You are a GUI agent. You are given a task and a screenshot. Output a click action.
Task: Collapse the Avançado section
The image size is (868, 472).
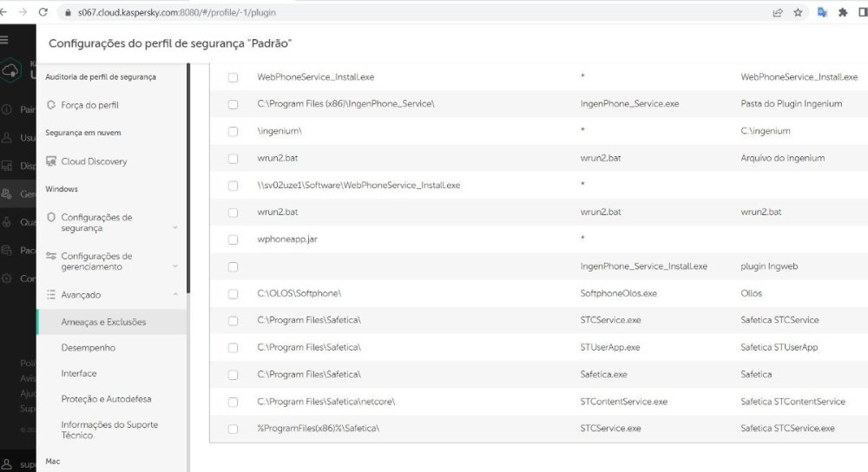(x=175, y=295)
